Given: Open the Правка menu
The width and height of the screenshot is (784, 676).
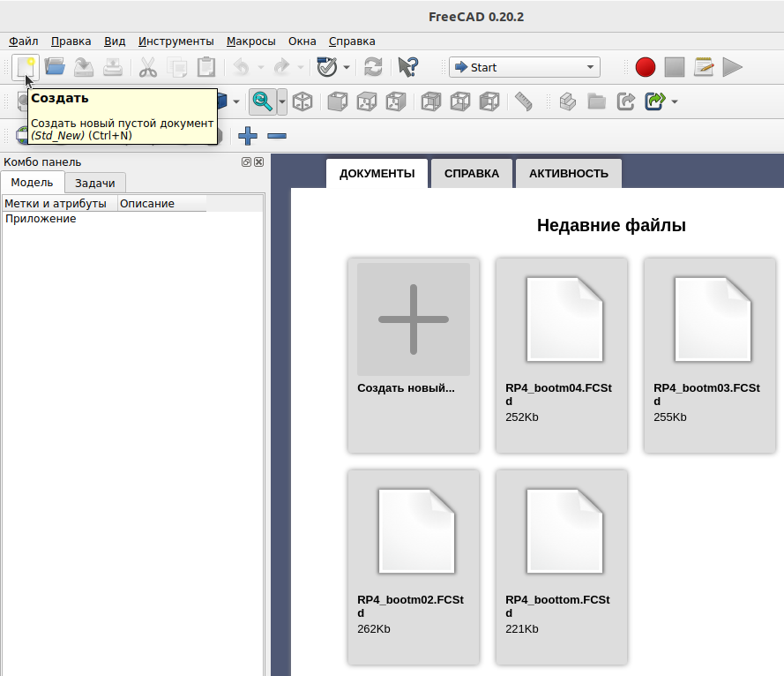Looking at the screenshot, I should point(71,41).
